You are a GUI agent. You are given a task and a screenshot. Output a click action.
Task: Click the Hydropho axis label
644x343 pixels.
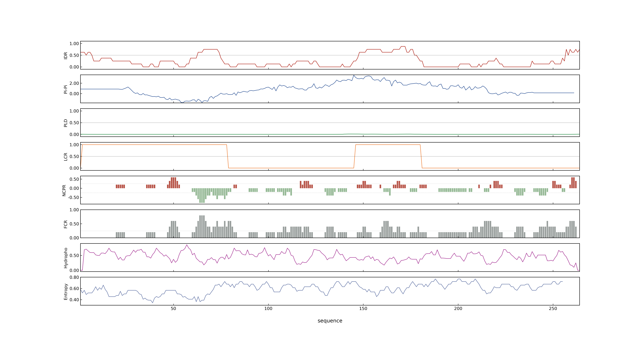66,258
